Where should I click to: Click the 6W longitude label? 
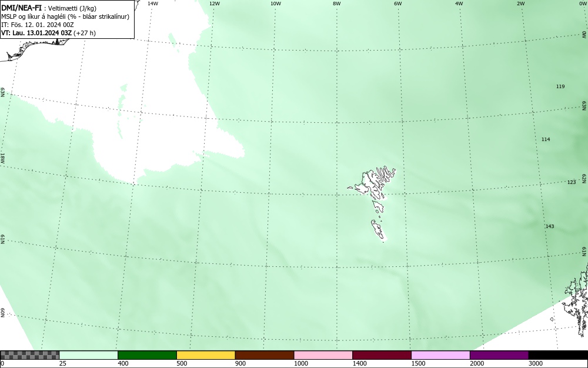tap(398, 4)
